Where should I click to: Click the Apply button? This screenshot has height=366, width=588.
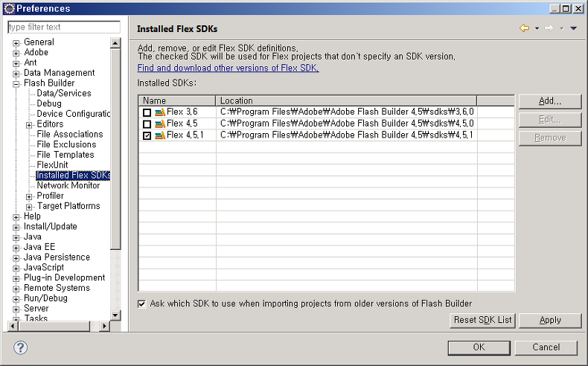pos(550,321)
